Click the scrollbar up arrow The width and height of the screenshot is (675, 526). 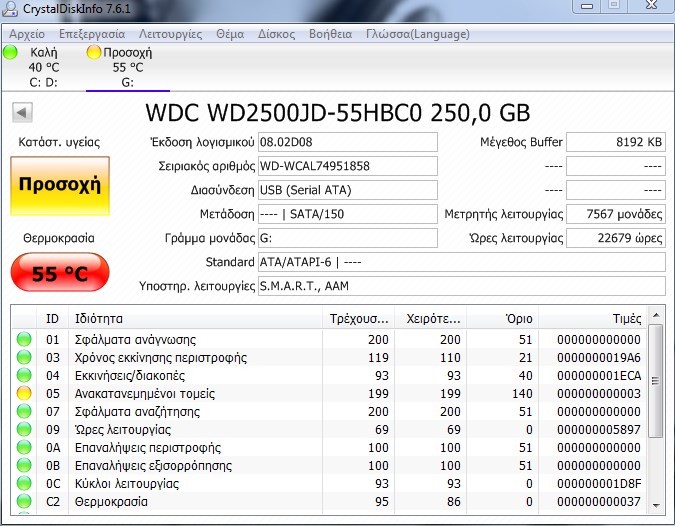[656, 316]
